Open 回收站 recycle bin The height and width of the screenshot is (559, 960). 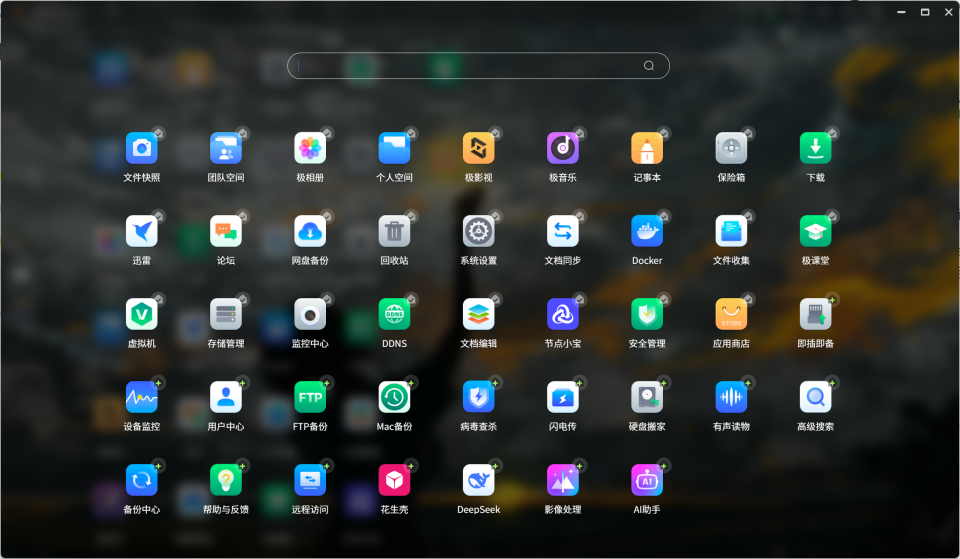[x=394, y=231]
